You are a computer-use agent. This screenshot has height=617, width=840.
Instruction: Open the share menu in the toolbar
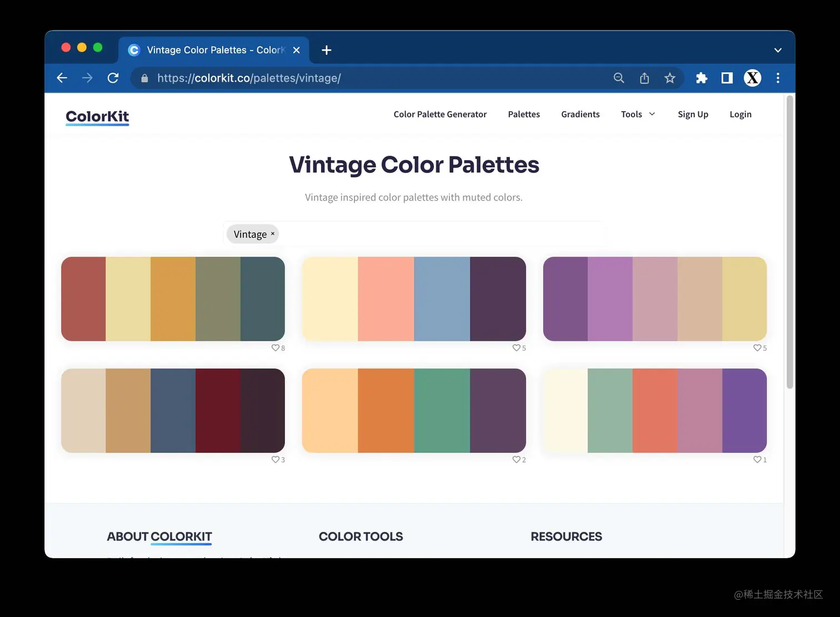click(x=644, y=78)
